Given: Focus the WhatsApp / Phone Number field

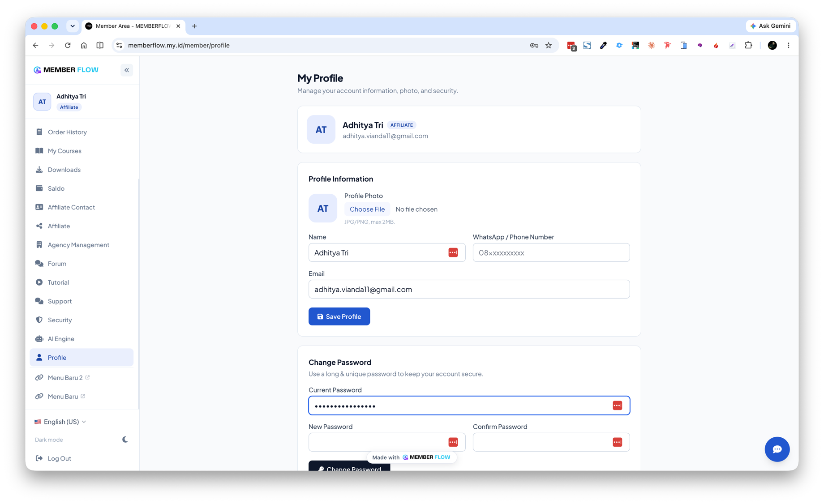Looking at the screenshot, I should click(x=551, y=252).
